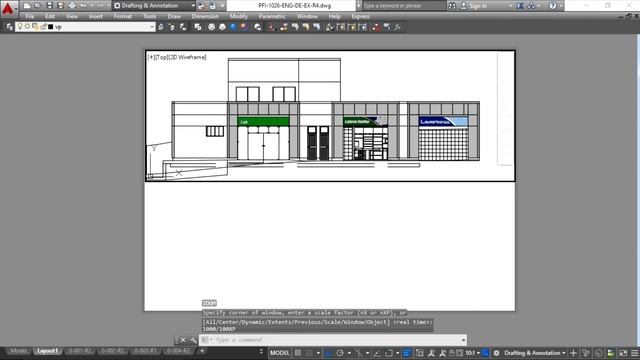Open the File menu
Viewport: 640px width, 360px height.
pyautogui.click(x=30, y=16)
